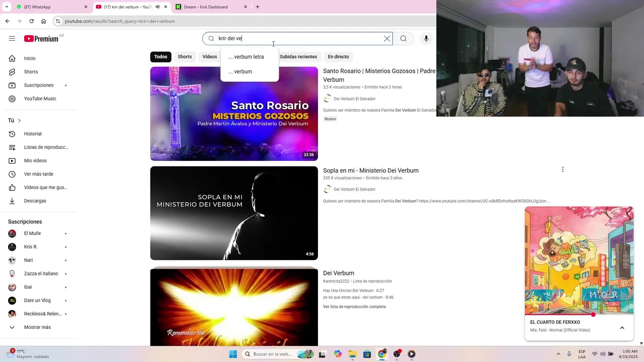Expand the Tú section chevron

(19, 121)
